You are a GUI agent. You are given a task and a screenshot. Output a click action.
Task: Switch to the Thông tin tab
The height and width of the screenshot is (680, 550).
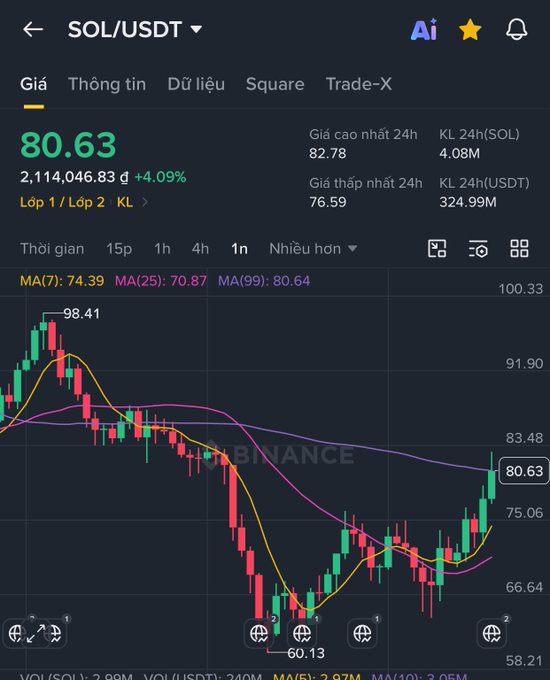coord(107,84)
